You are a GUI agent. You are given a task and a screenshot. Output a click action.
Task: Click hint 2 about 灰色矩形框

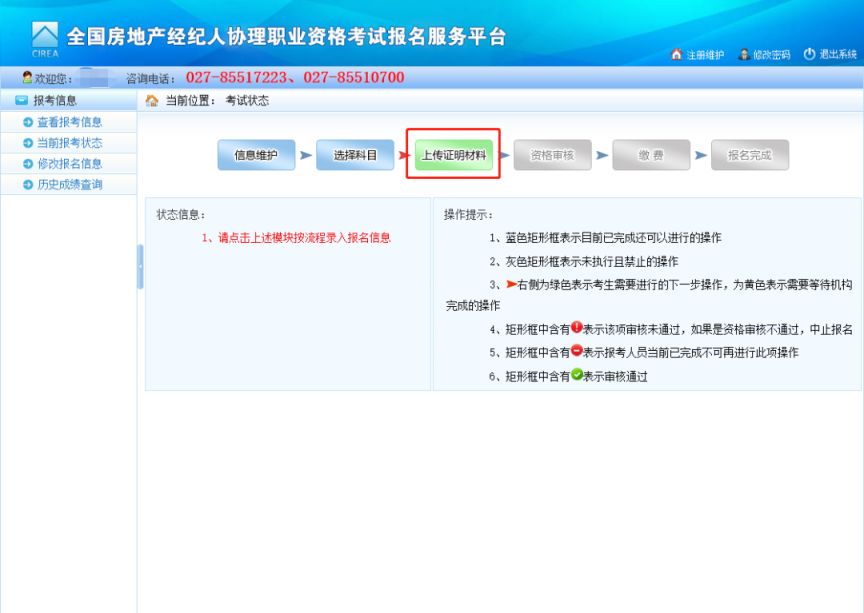point(584,261)
